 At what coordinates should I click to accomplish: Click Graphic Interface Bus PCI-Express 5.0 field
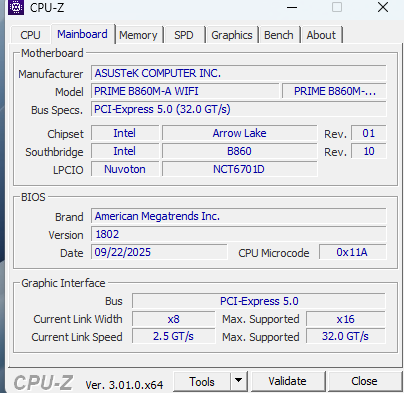259,301
